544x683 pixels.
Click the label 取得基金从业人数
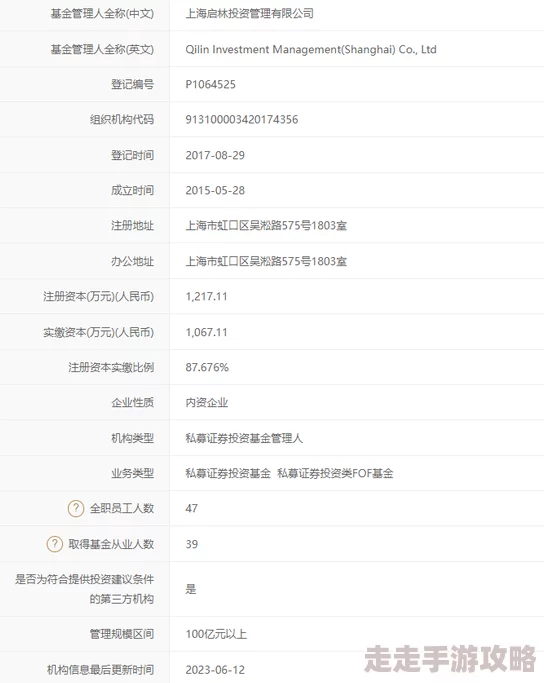coord(111,544)
